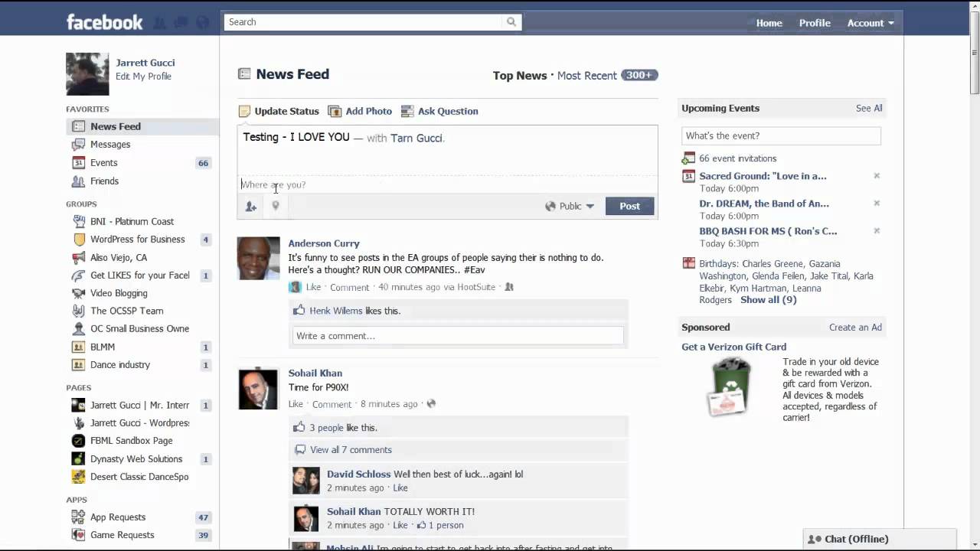Click in the Search field
The image size is (980, 551).
[364, 22]
